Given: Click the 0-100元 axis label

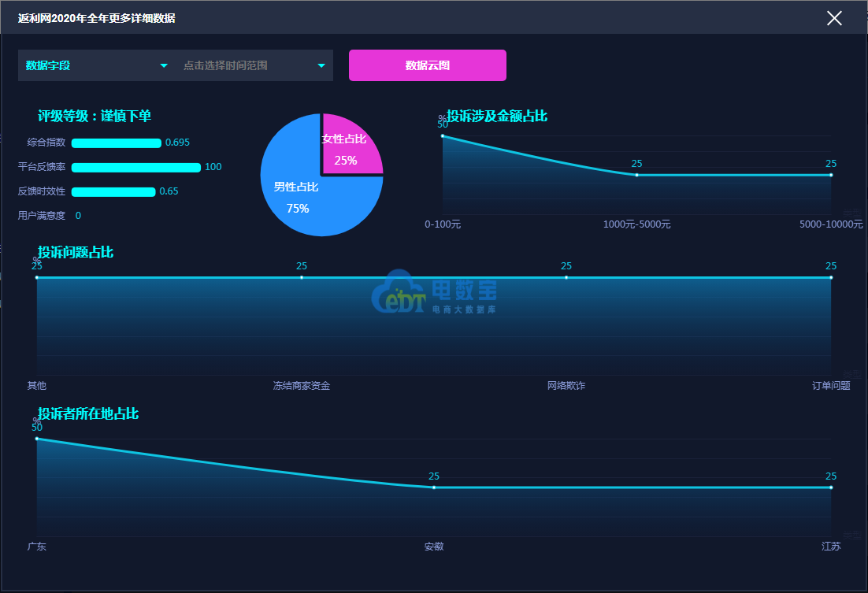Looking at the screenshot, I should pos(443,224).
